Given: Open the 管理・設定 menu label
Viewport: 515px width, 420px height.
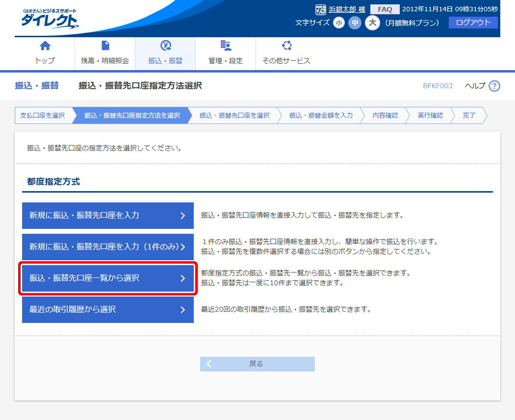Looking at the screenshot, I should [226, 61].
